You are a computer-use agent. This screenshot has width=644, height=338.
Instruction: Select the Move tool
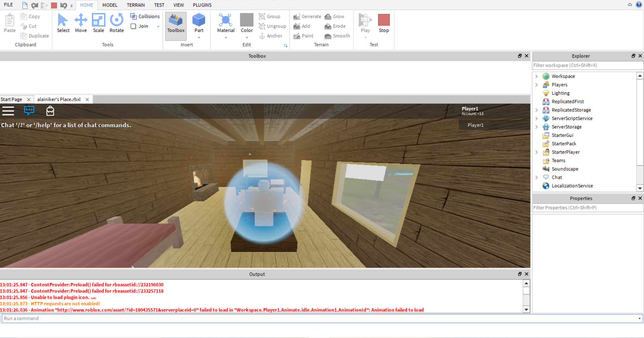click(81, 23)
